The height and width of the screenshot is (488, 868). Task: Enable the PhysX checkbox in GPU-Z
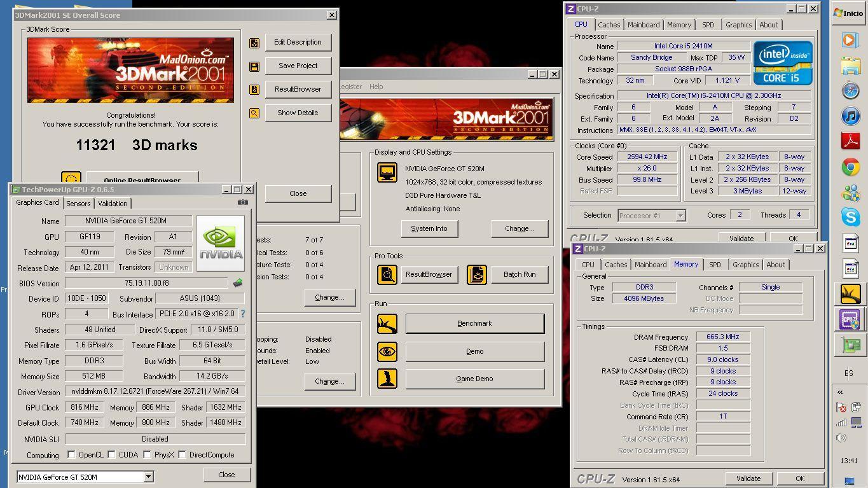(x=147, y=455)
